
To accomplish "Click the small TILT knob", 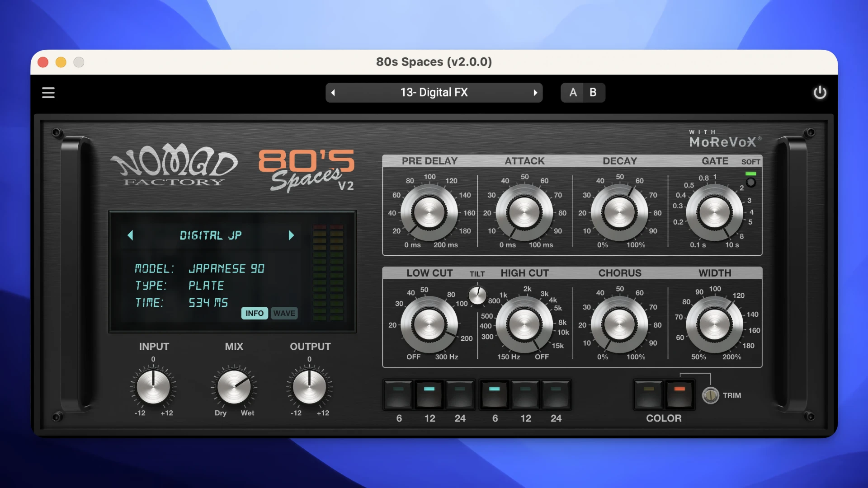I will click(477, 296).
